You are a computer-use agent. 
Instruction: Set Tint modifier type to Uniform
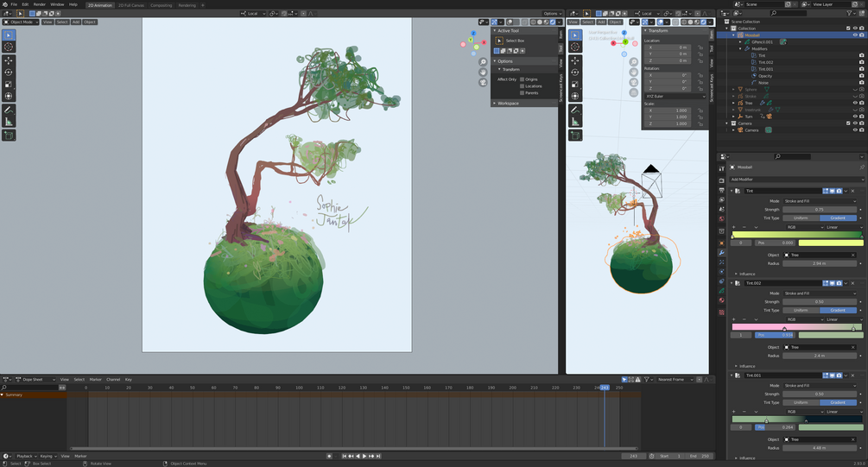(801, 218)
